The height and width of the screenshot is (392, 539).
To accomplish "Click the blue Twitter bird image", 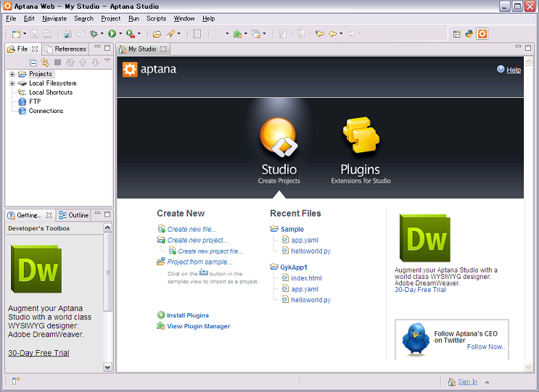I will click(416, 339).
